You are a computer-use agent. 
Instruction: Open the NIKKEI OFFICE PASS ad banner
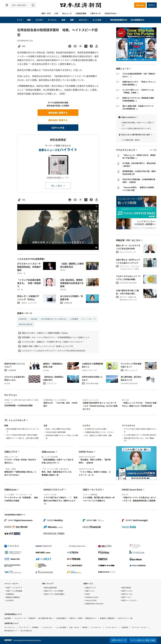136,213
